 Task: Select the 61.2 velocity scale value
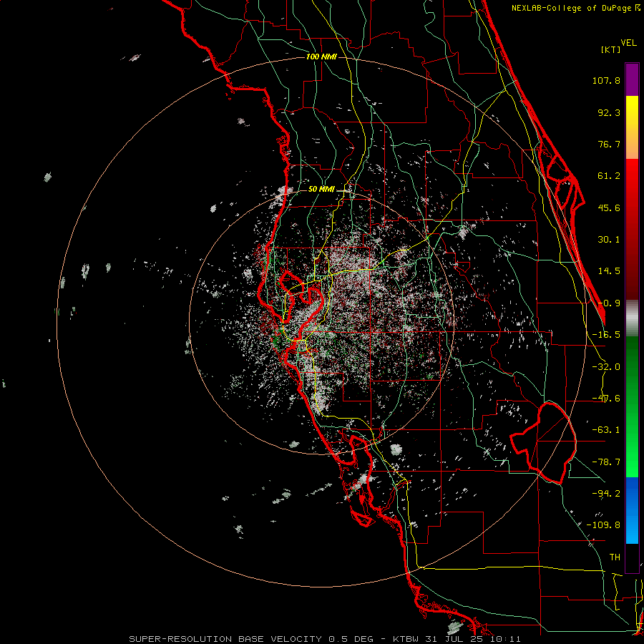pyautogui.click(x=609, y=176)
